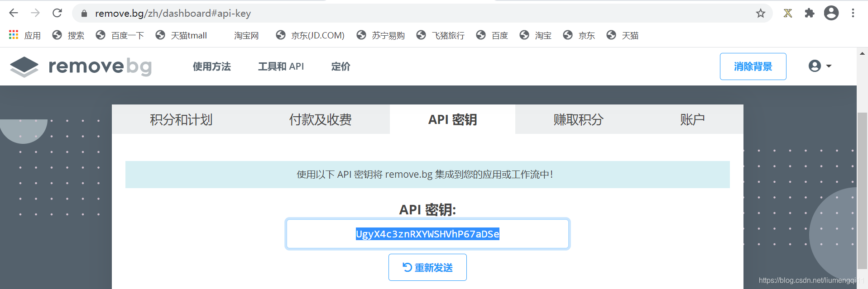Open the Chrome three-dot menu
This screenshot has width=868, height=289.
tap(853, 13)
